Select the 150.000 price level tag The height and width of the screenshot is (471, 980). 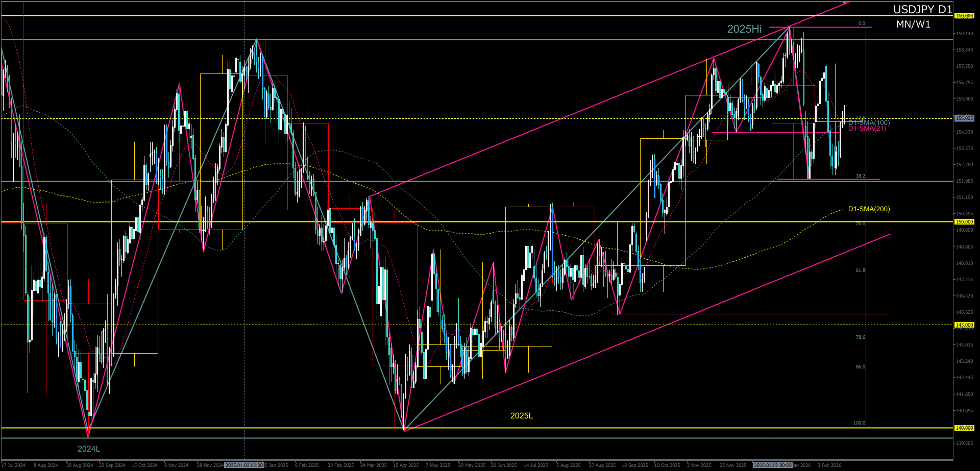pos(964,222)
